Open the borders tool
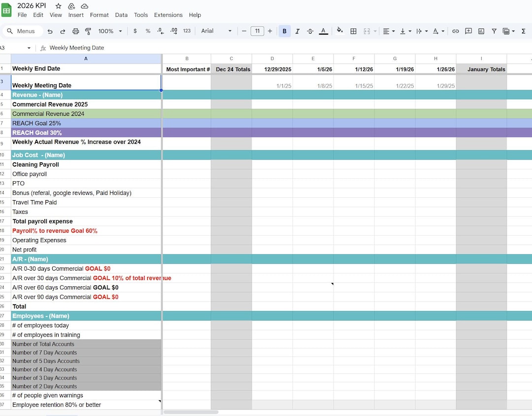The height and width of the screenshot is (416, 532). (353, 31)
